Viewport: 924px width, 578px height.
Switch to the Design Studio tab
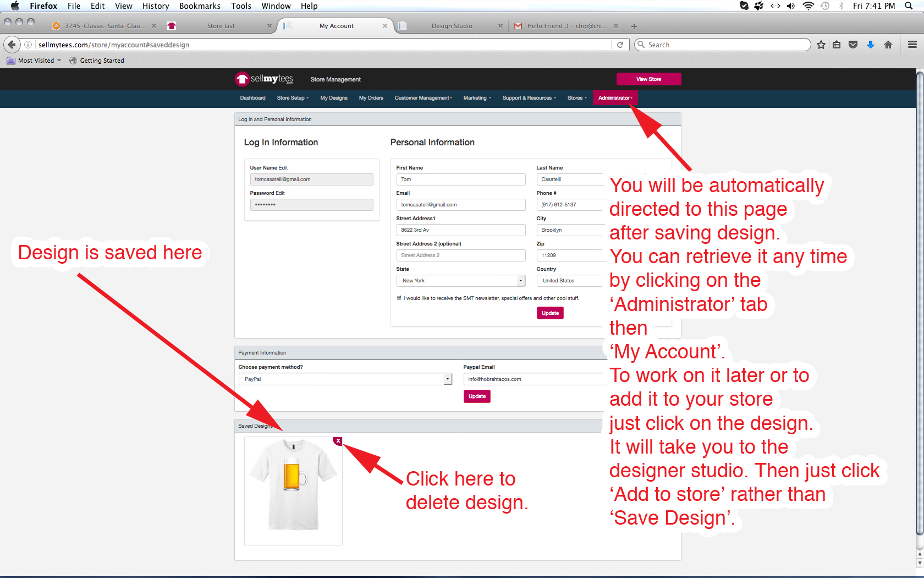[x=451, y=26]
